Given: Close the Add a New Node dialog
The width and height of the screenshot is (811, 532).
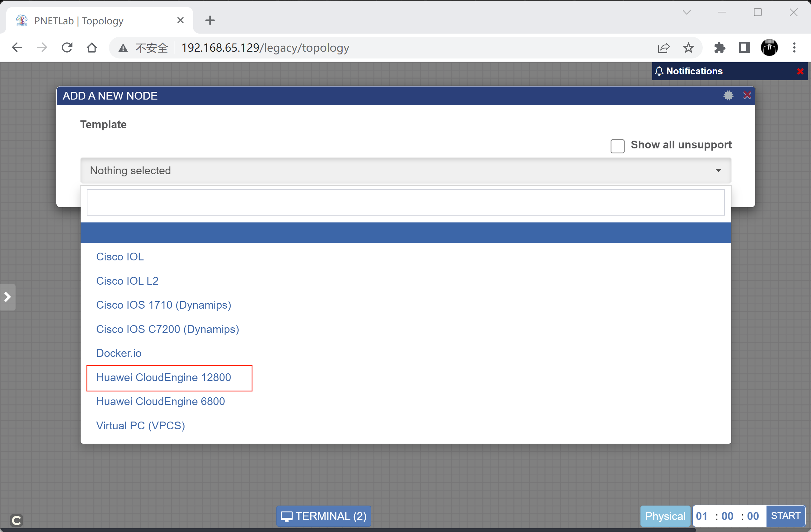Looking at the screenshot, I should (x=747, y=96).
